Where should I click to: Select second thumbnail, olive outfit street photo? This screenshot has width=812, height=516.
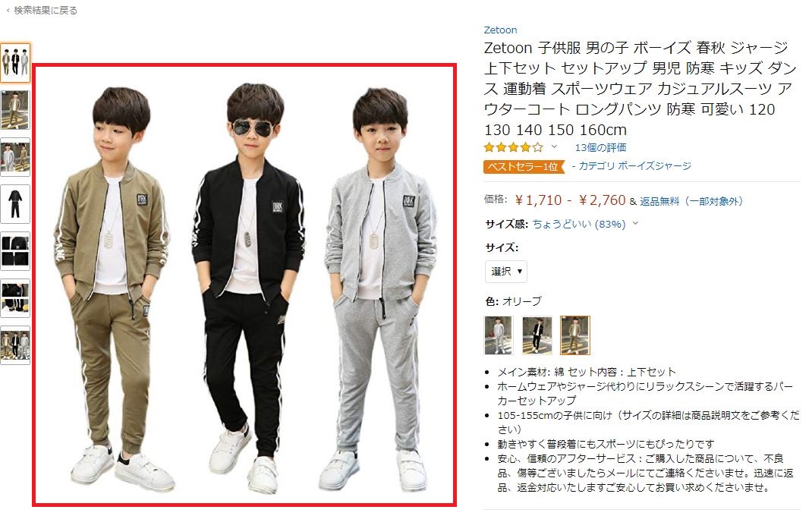tap(15, 110)
